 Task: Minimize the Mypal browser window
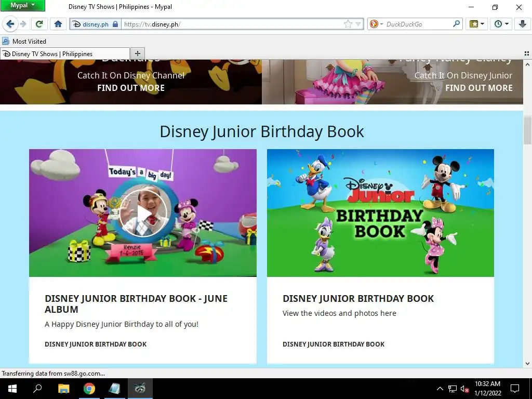471,7
